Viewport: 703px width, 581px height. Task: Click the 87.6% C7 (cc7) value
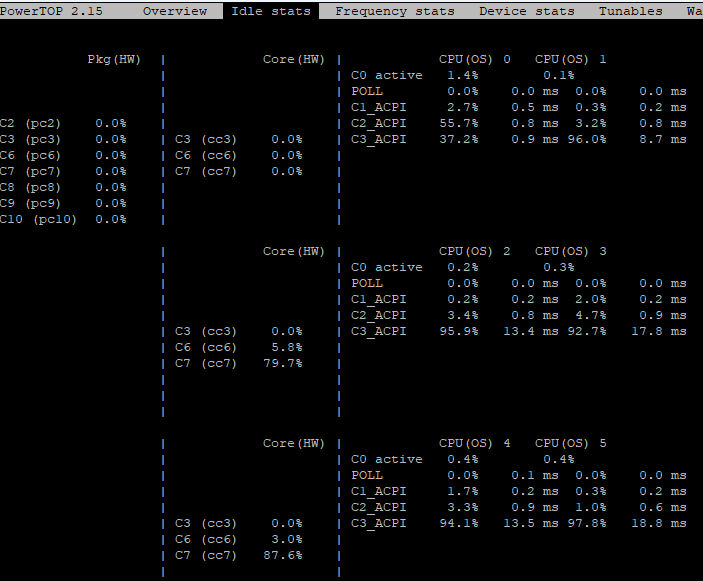point(283,555)
